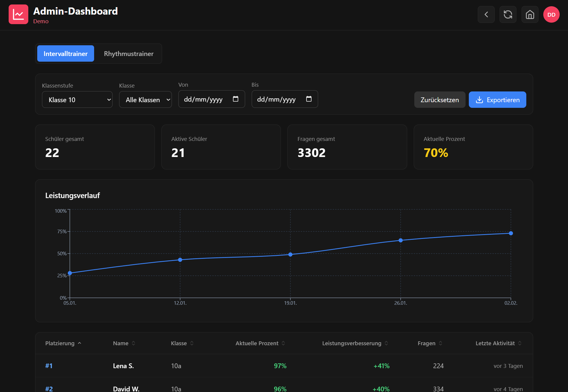
Task: Click the Exportieren button
Action: pyautogui.click(x=497, y=100)
